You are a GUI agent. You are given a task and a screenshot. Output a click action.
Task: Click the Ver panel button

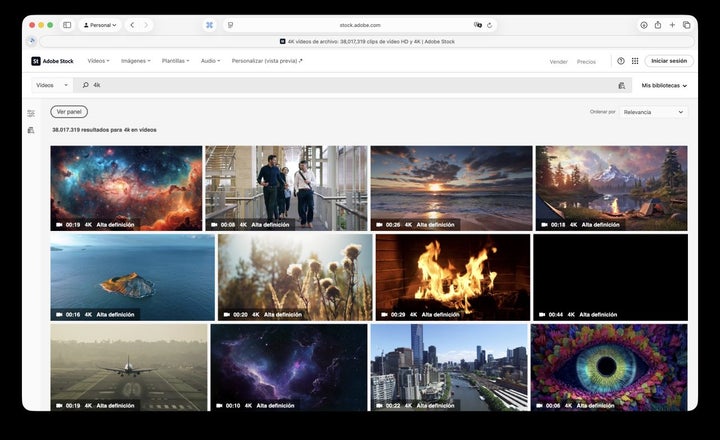(x=69, y=112)
